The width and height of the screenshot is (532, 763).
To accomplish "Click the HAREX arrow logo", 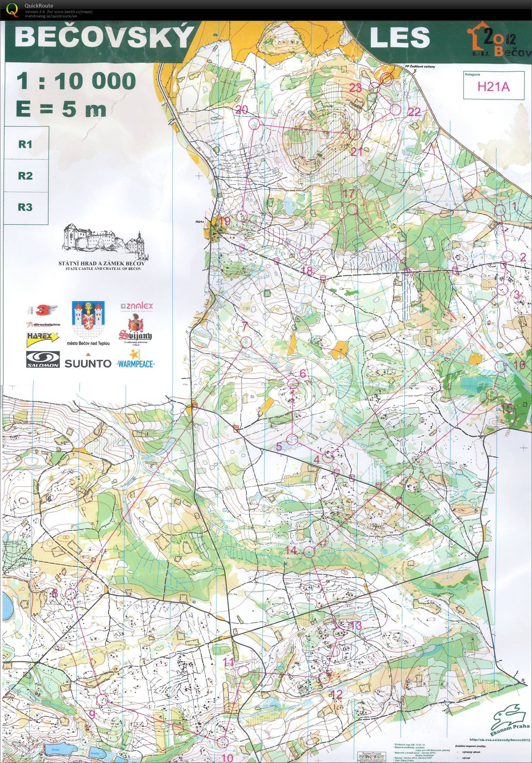I will pos(43,338).
